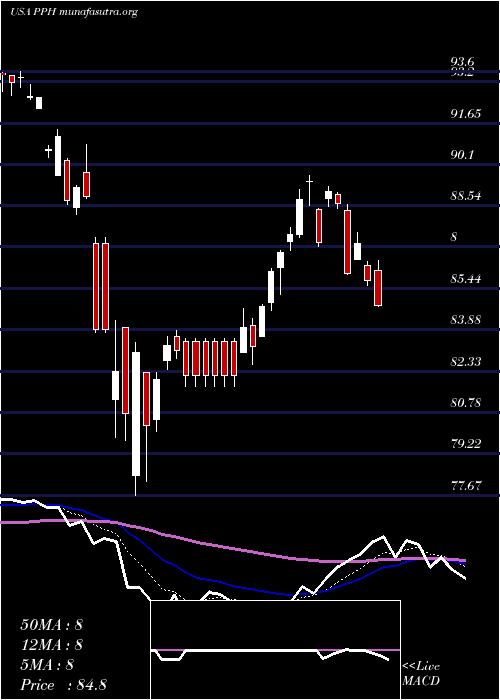Viewport: 500px width, 700px height.
Task: Click inside the MACD inset chart panel
Action: point(275,650)
